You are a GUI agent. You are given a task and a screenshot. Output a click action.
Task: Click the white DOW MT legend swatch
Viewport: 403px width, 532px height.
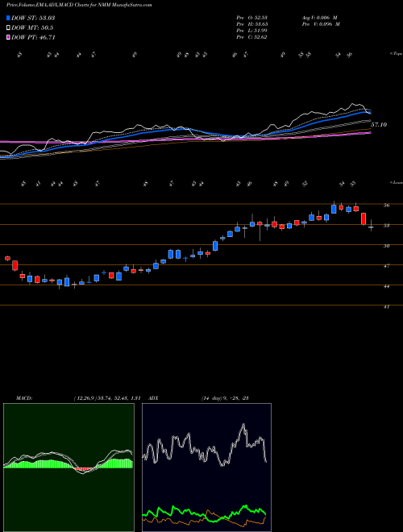click(x=9, y=28)
